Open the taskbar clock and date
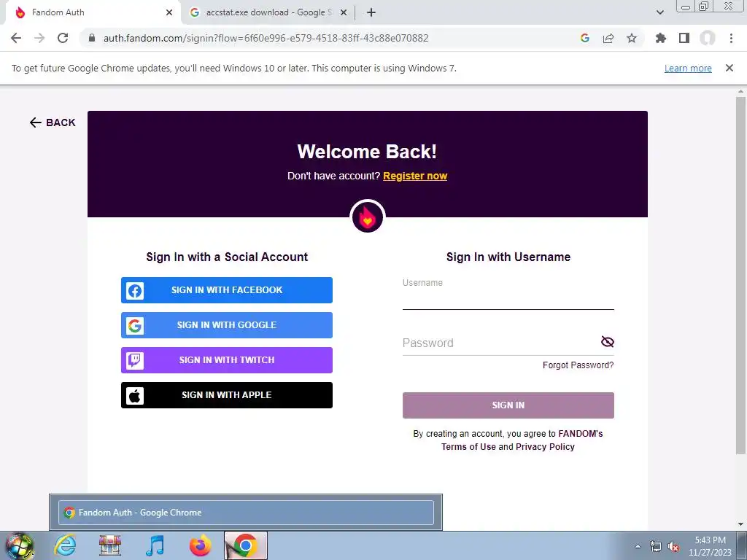This screenshot has height=560, width=747. [710, 546]
